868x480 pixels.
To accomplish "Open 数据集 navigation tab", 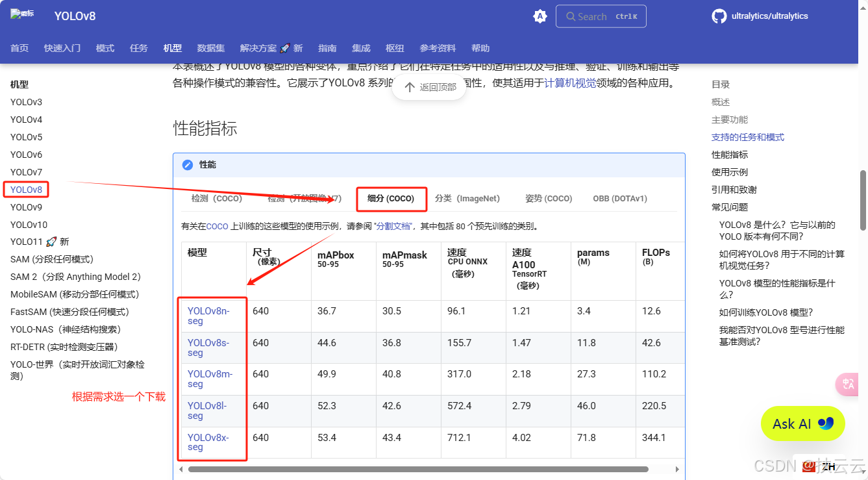I will (x=211, y=48).
